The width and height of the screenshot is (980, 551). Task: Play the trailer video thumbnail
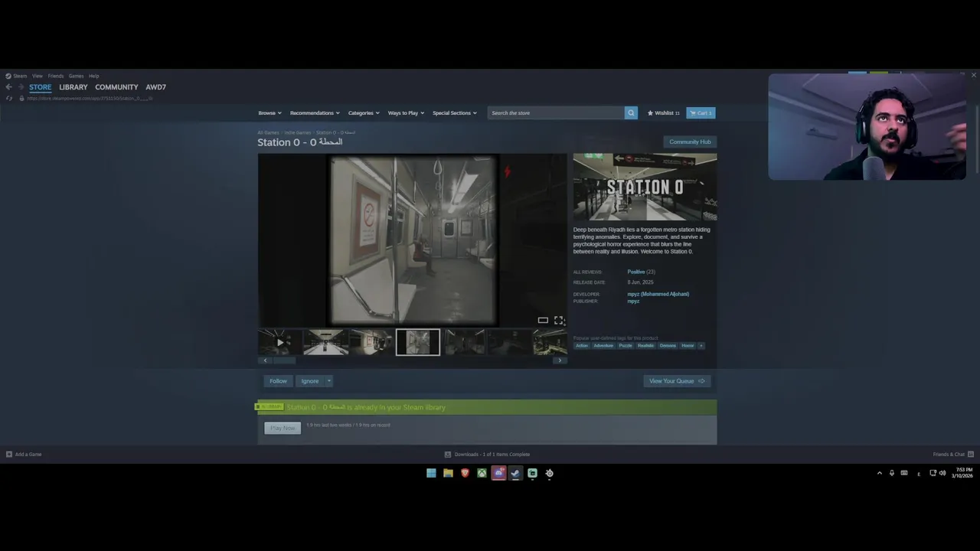[x=279, y=342]
